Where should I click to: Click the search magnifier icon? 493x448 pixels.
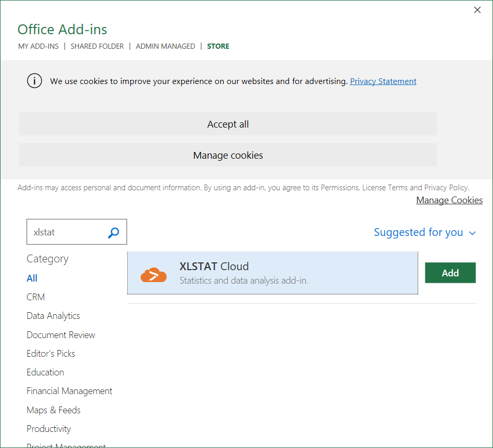point(114,233)
